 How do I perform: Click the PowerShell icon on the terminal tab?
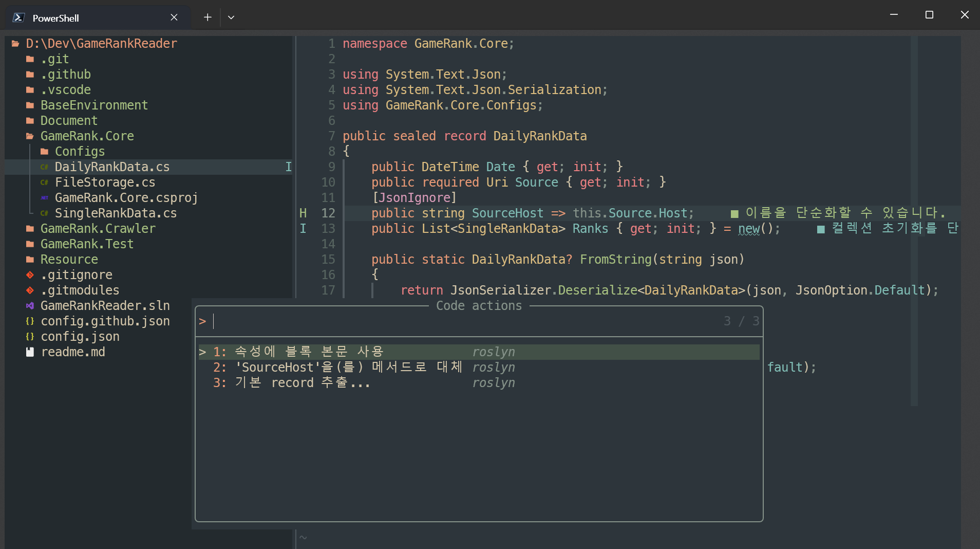pyautogui.click(x=17, y=17)
